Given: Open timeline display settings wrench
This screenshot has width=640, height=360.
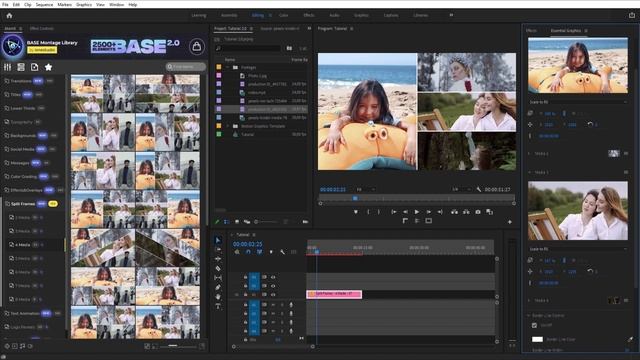Looking at the screenshot, I should point(282,252).
